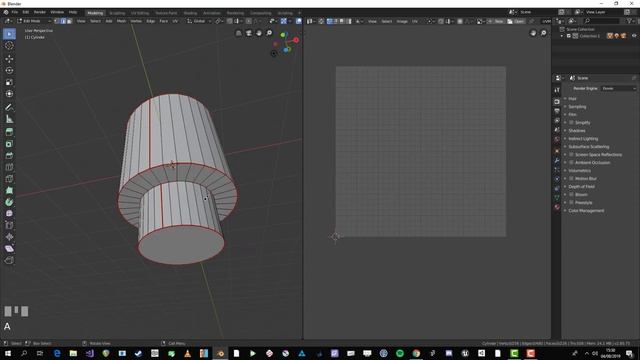Select the Shear tool
640x360 pixels.
click(9, 249)
